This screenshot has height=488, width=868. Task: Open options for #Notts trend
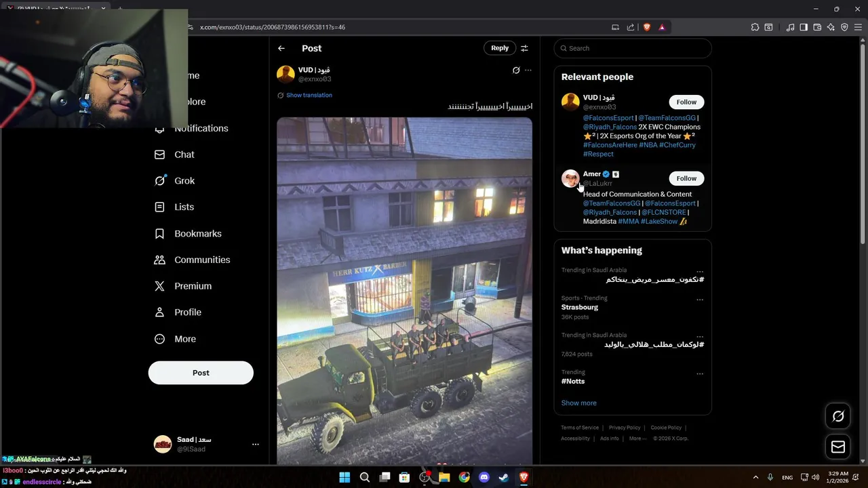pyautogui.click(x=700, y=373)
